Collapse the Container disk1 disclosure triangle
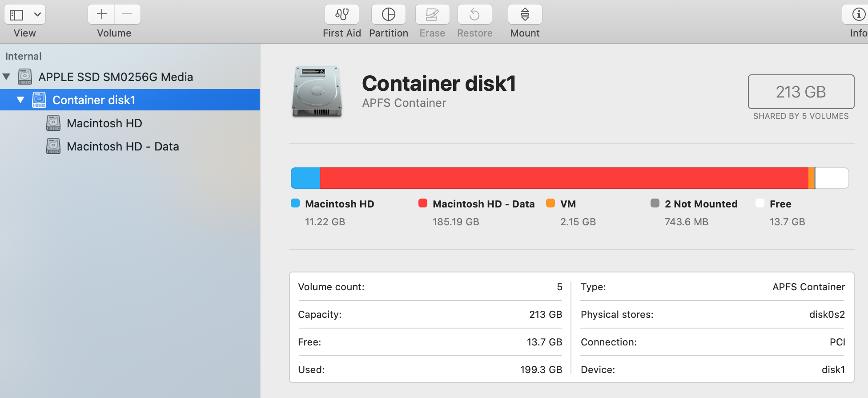868x398 pixels. (20, 100)
